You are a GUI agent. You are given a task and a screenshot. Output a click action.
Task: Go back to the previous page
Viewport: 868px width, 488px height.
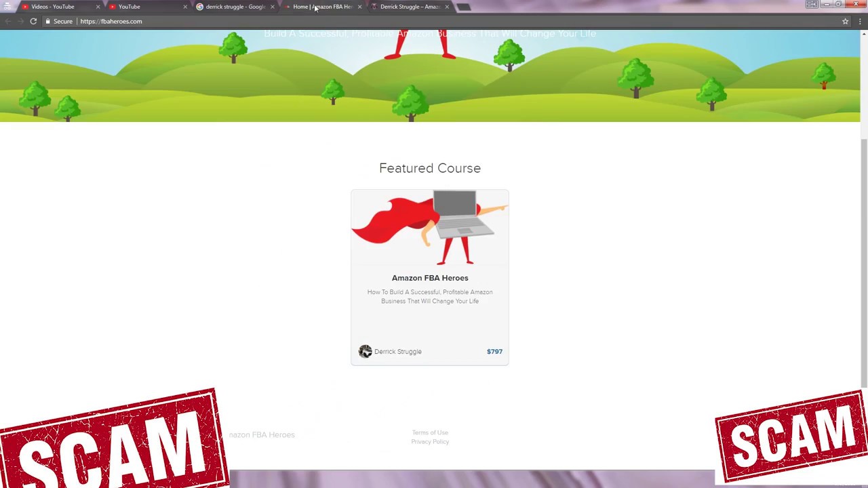click(x=7, y=21)
